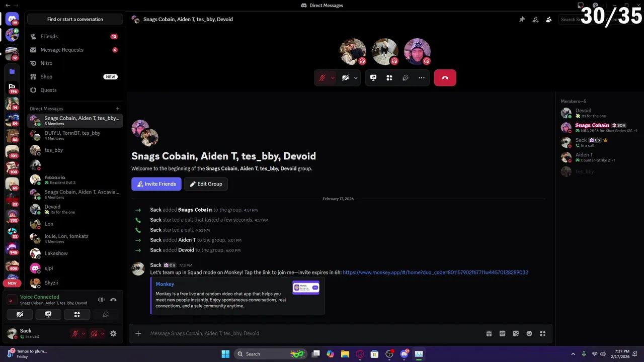Open apps launcher icon in message bar

pyautogui.click(x=542, y=333)
